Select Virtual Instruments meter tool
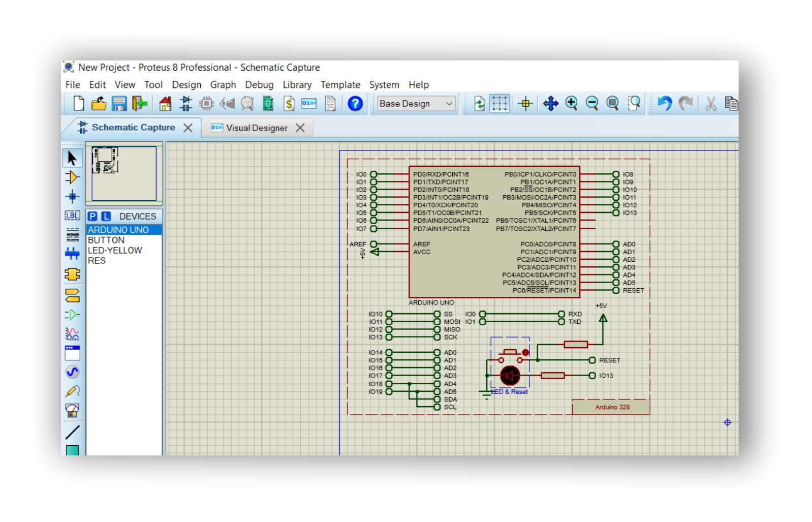 (x=72, y=411)
